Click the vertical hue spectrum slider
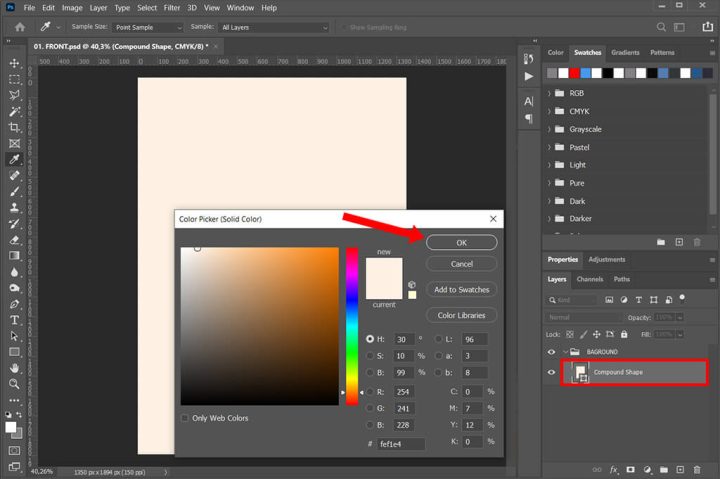This screenshot has width=720, height=479. (352, 327)
